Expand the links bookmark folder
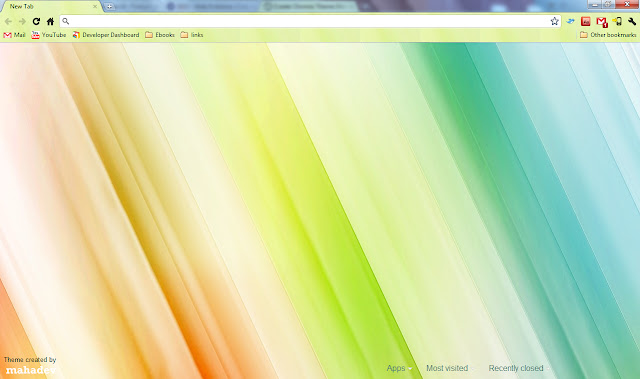This screenshot has height=379, width=640. click(192, 35)
